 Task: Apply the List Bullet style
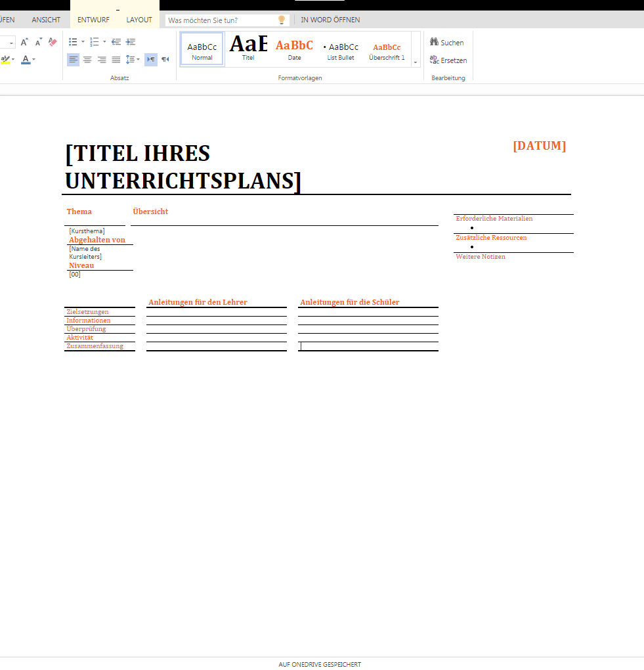(340, 49)
